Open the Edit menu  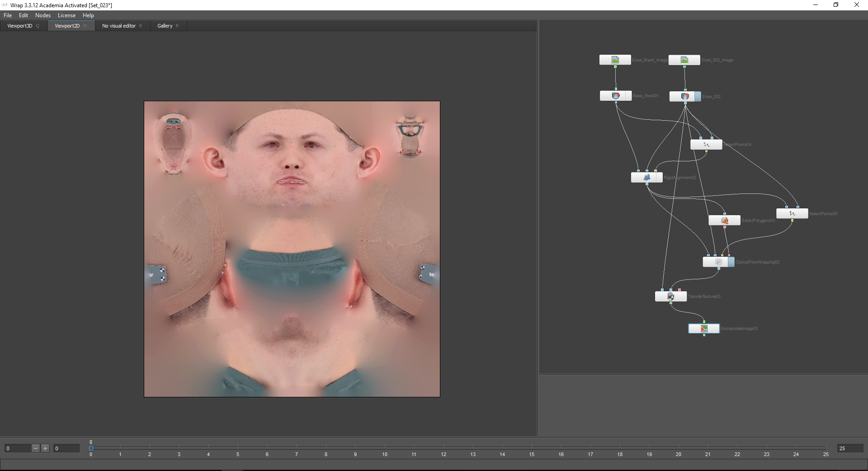pos(24,15)
